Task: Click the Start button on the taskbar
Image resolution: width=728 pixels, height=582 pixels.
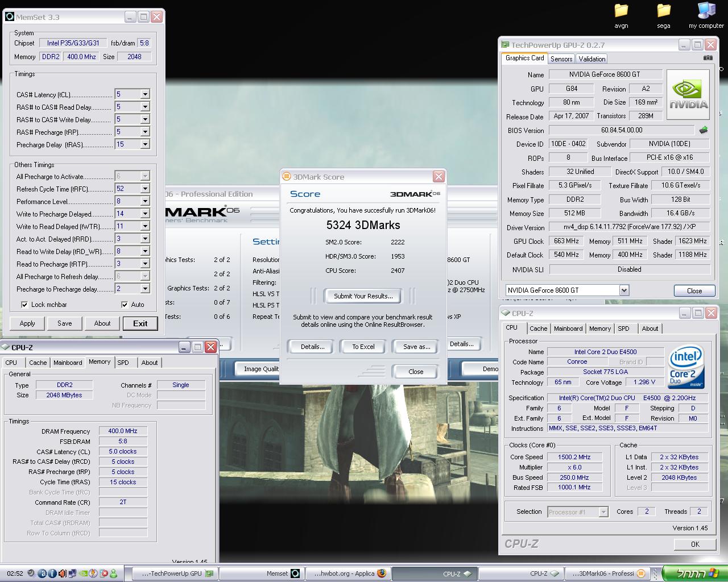Action: click(695, 573)
